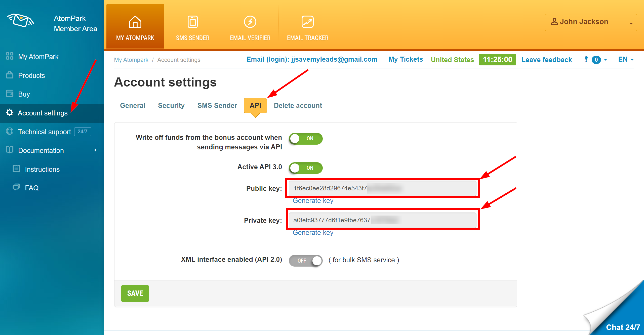Click the green 11:25:00 clock badge

click(x=497, y=60)
